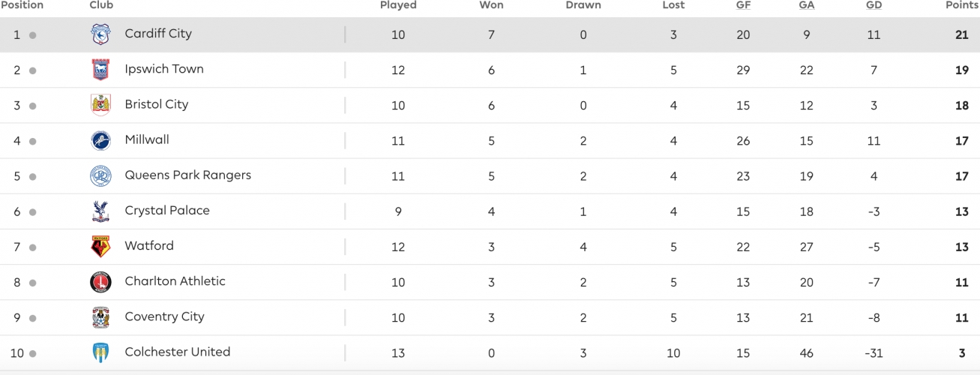980x375 pixels.
Task: Open the Cardiff City team link
Action: click(x=158, y=34)
